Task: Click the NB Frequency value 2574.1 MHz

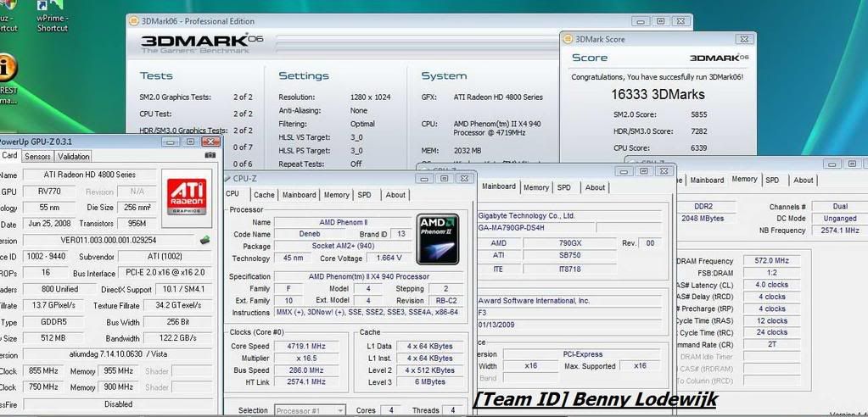Action: coord(840,230)
